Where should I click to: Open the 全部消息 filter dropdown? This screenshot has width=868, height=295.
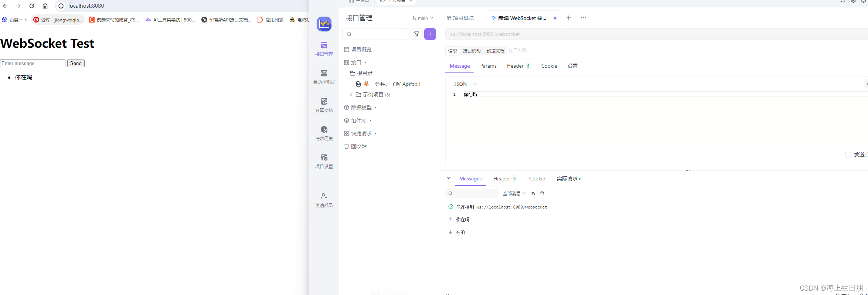[514, 193]
